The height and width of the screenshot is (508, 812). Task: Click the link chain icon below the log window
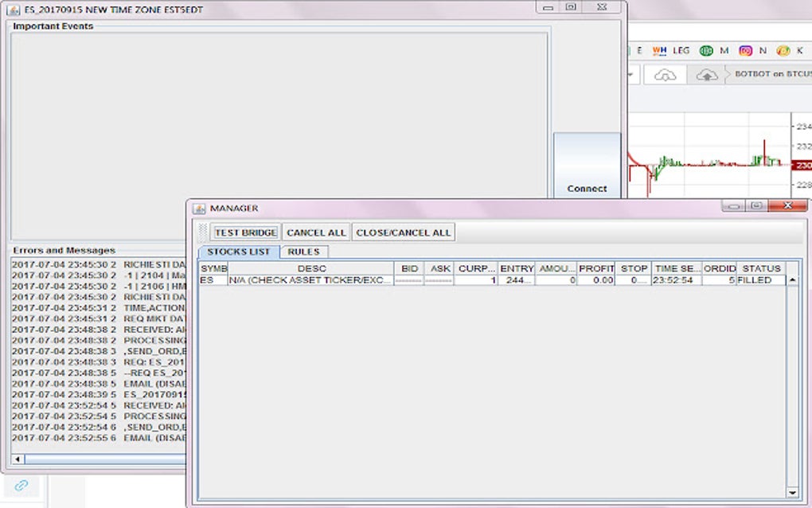click(x=21, y=485)
